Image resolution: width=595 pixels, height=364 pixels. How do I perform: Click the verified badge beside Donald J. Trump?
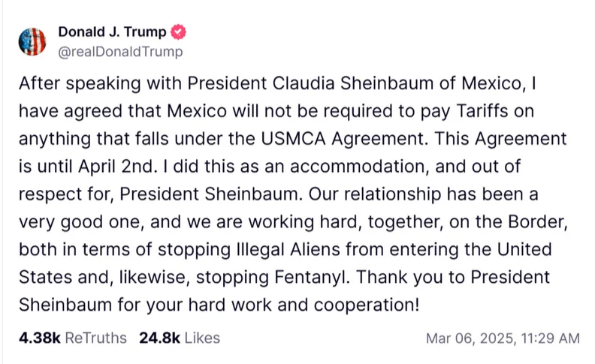point(180,33)
